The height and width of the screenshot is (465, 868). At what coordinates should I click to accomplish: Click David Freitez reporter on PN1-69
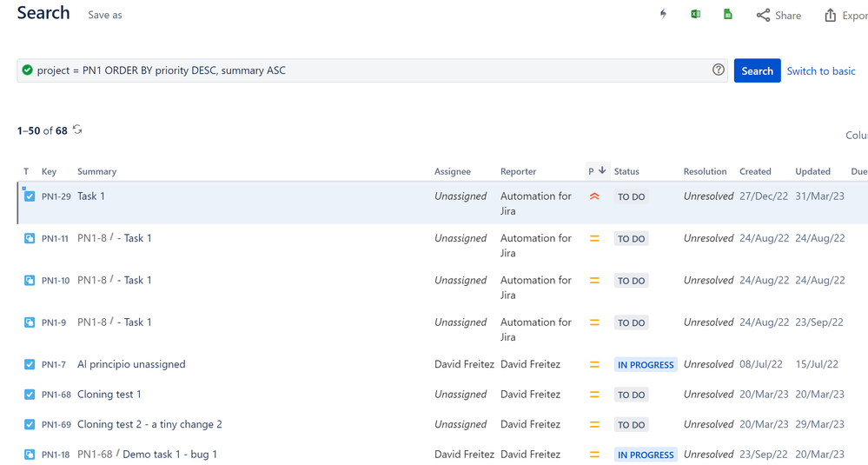click(530, 424)
